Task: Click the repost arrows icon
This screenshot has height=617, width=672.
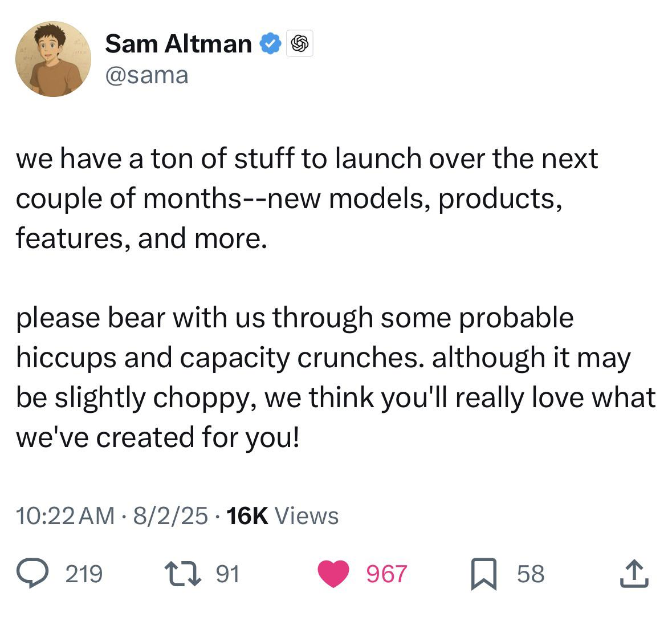Action: pos(183,574)
